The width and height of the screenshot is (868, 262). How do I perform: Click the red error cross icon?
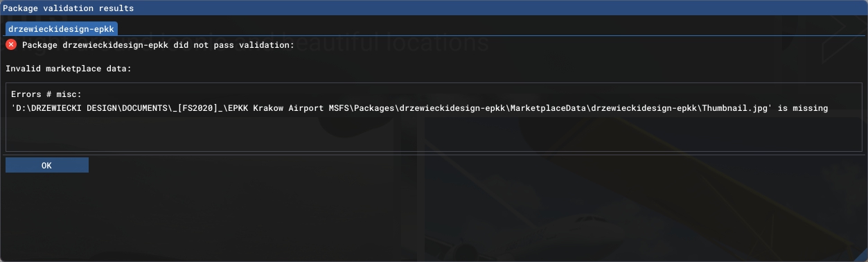[x=11, y=44]
